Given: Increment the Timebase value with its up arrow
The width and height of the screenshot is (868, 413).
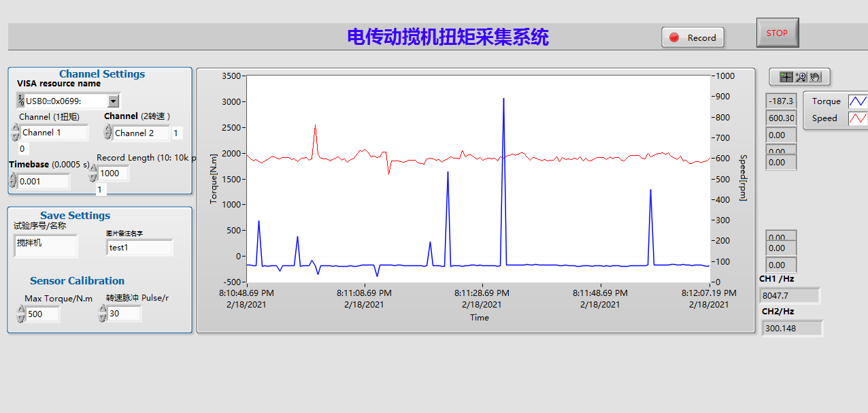Looking at the screenshot, I should click(x=14, y=176).
